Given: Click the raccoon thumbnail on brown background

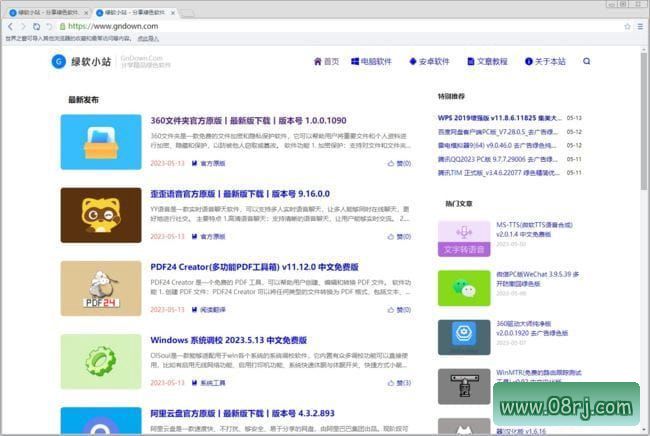Looking at the screenshot, I should [101, 216].
